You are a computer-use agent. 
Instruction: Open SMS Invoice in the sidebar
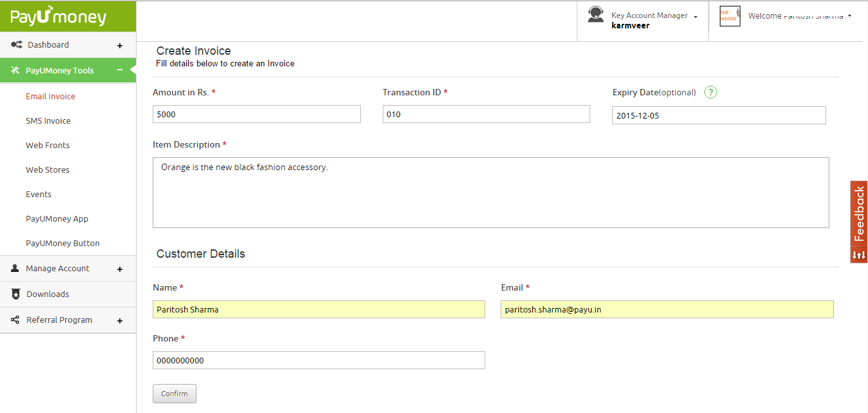pyautogui.click(x=48, y=120)
